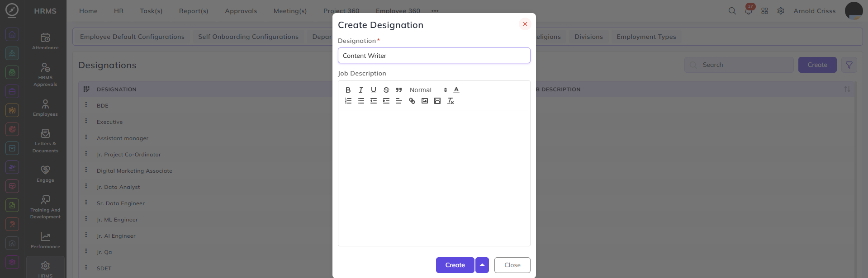Insert a bulleted list
Screen dimensions: 868x278
click(x=360, y=101)
